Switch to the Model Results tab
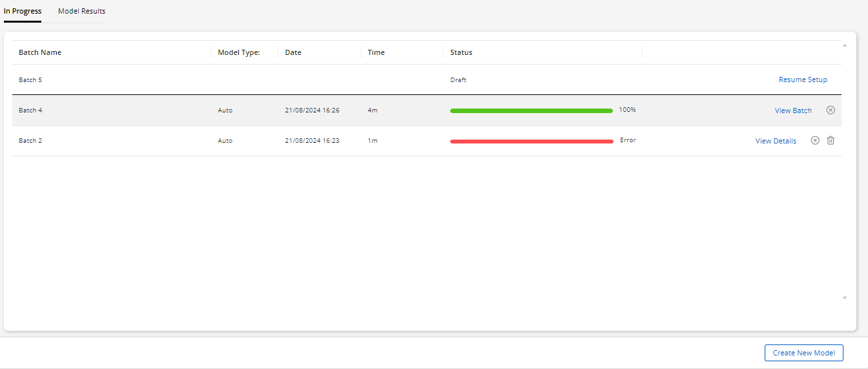 click(x=81, y=11)
